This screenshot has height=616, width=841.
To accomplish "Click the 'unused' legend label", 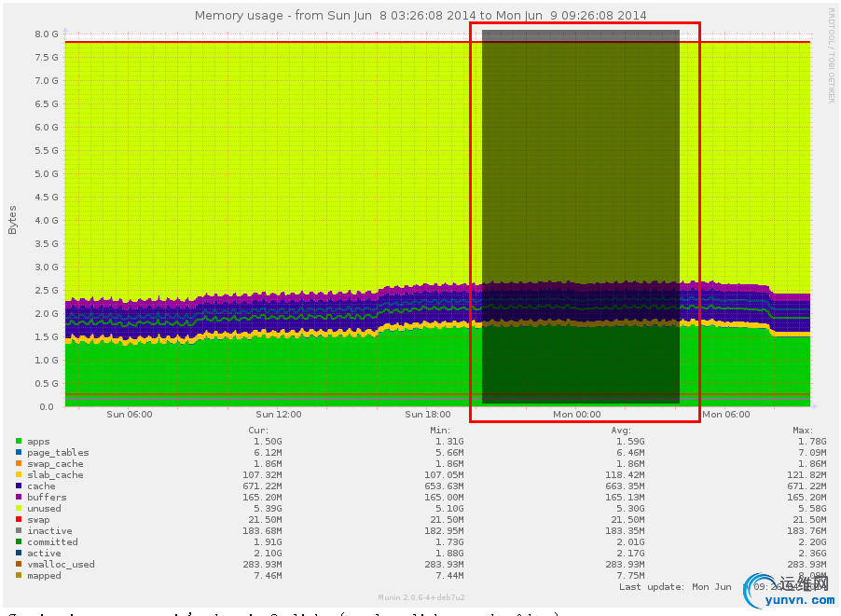I will [x=44, y=509].
